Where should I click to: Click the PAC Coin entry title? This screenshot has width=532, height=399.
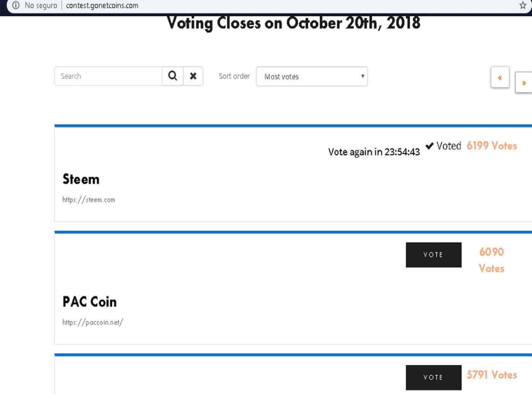pyautogui.click(x=90, y=302)
